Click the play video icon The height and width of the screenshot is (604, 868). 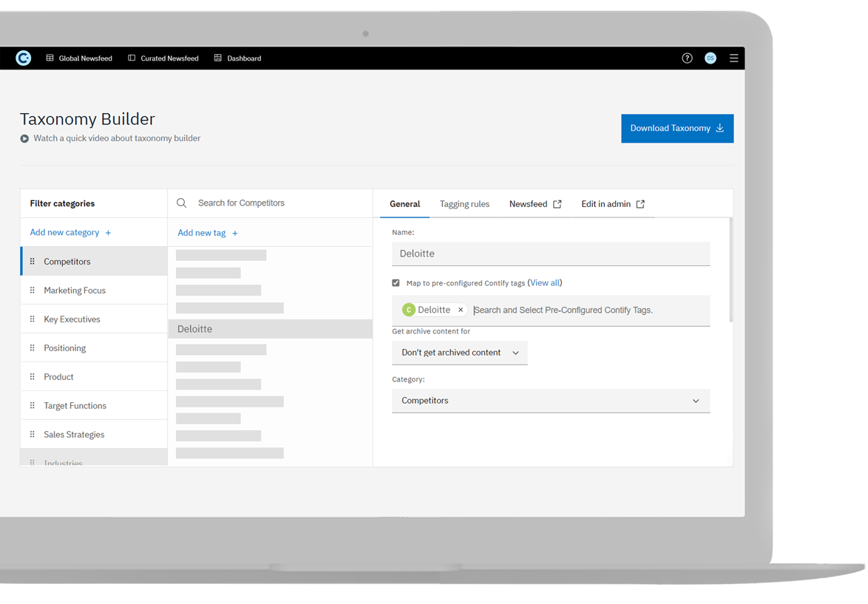click(x=24, y=139)
